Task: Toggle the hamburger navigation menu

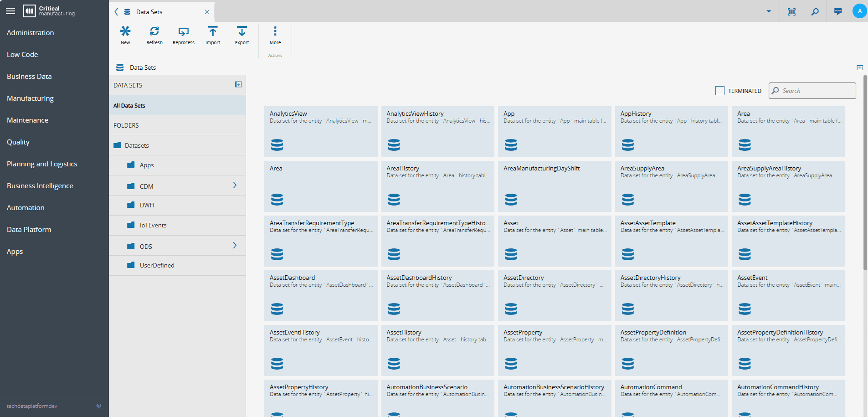Action: (10, 11)
